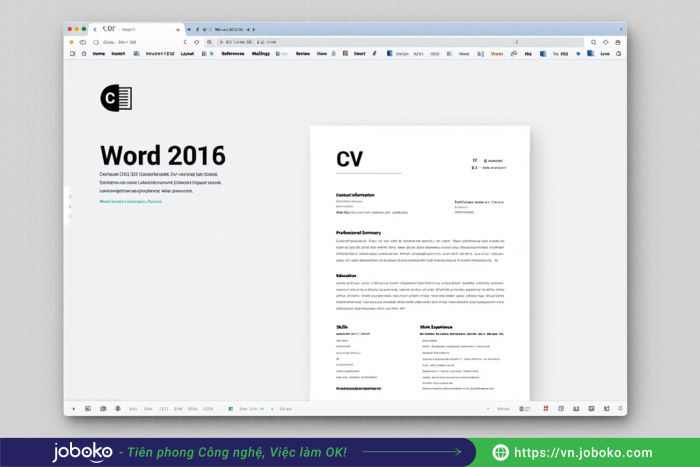Open the Insert ribbon tab
Viewport: 700px width, 467px height.
(x=118, y=54)
